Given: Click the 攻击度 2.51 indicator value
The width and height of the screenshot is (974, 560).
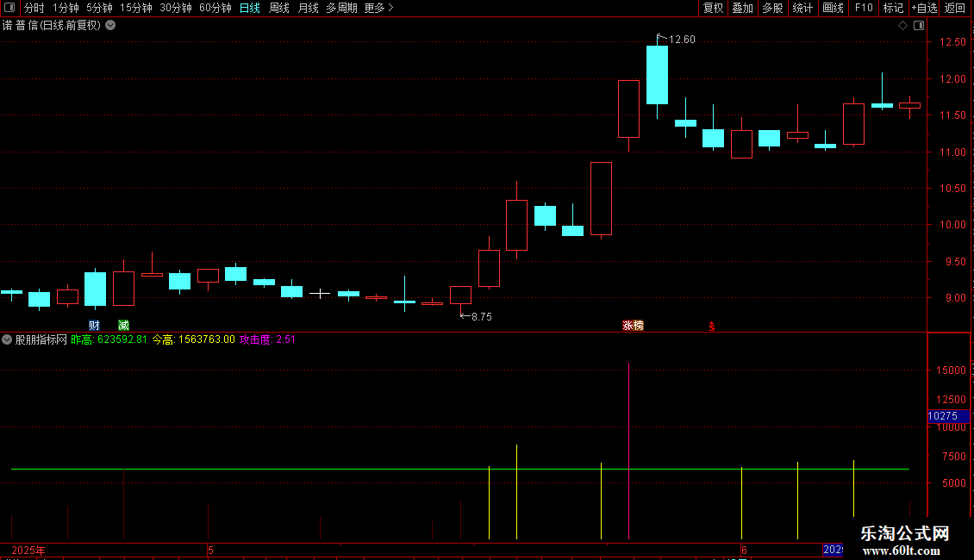Looking at the screenshot, I should pos(267,339).
